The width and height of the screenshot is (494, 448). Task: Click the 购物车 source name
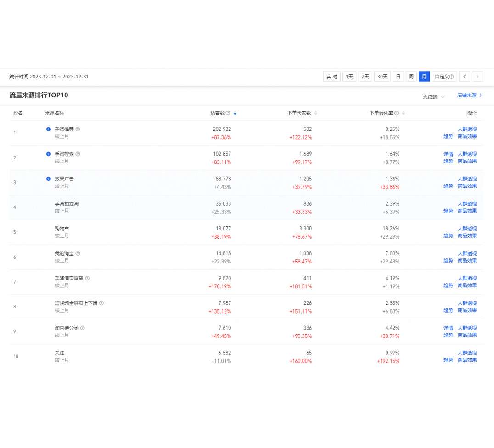[62, 229]
